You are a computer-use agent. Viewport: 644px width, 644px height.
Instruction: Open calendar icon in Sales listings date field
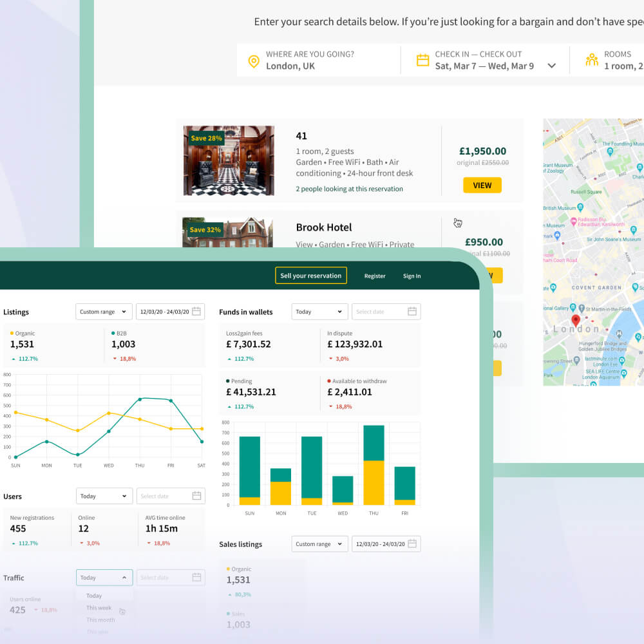(412, 544)
